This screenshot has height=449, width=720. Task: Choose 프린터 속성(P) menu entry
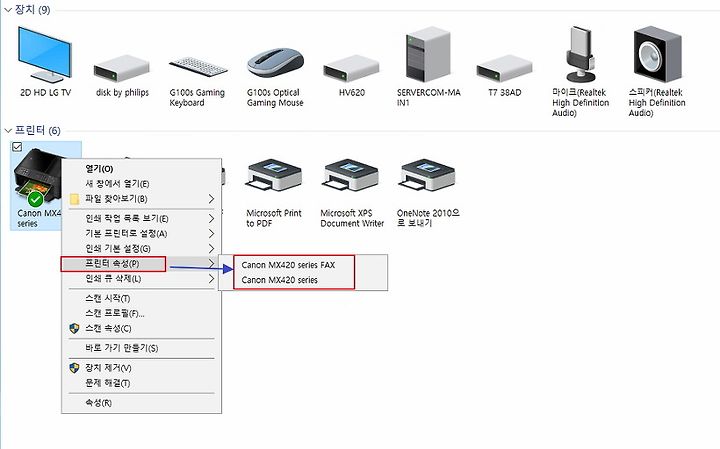(141, 264)
